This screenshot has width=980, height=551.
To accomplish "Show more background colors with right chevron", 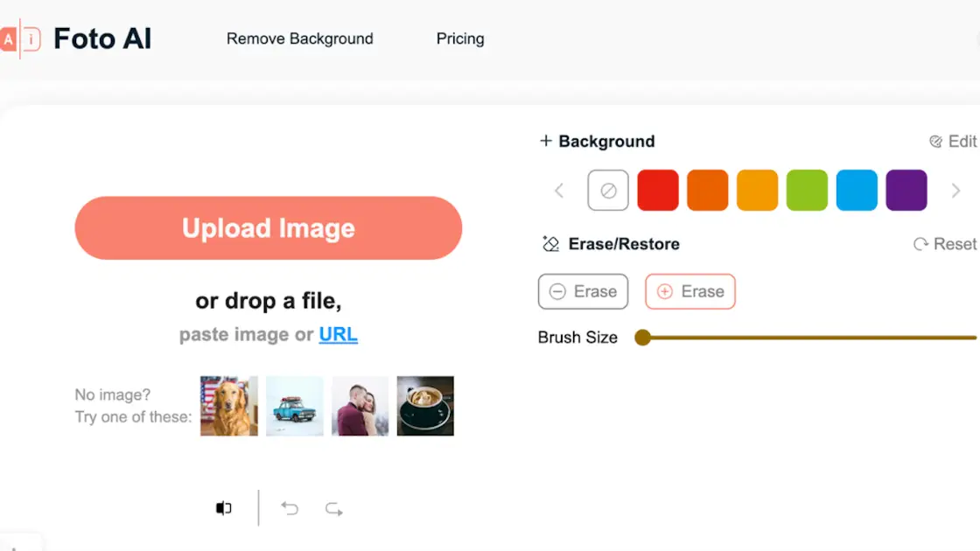I will tap(955, 191).
